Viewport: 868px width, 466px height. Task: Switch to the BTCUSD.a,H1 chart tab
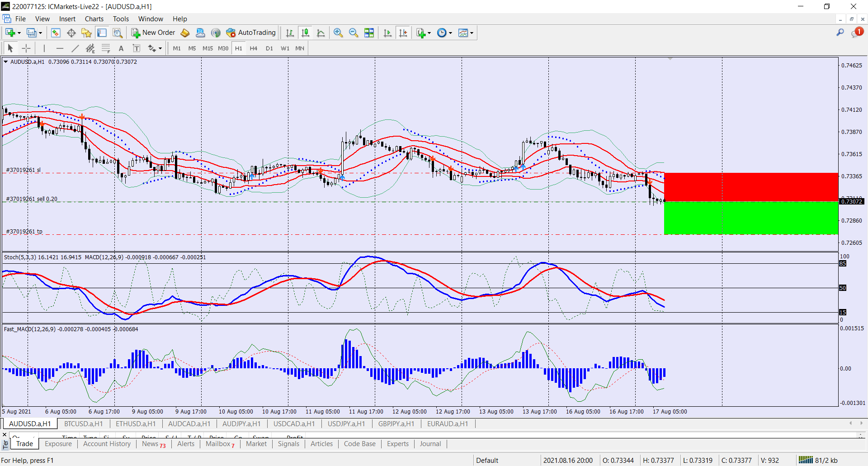click(84, 424)
